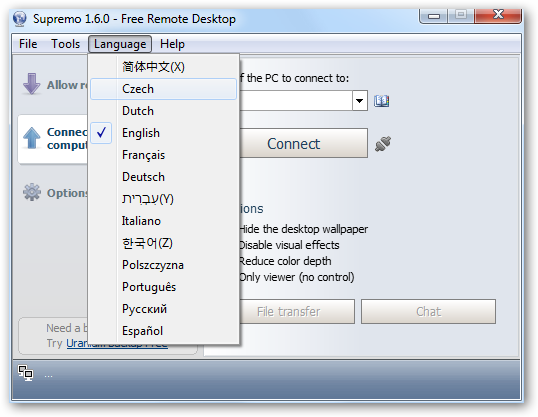Image resolution: width=538 pixels, height=417 pixels.
Task: Click the Connect button
Action: click(x=303, y=143)
